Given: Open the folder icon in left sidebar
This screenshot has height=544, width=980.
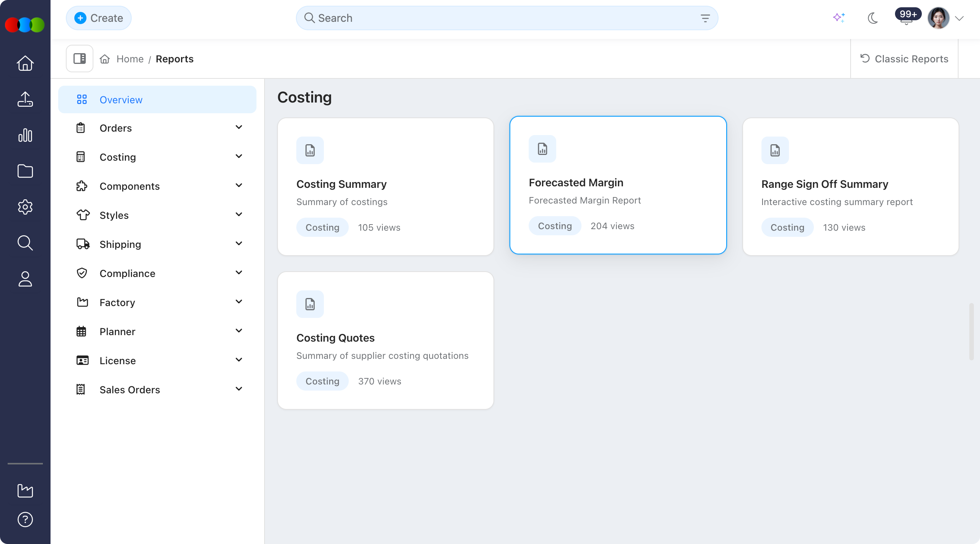Looking at the screenshot, I should [x=25, y=171].
